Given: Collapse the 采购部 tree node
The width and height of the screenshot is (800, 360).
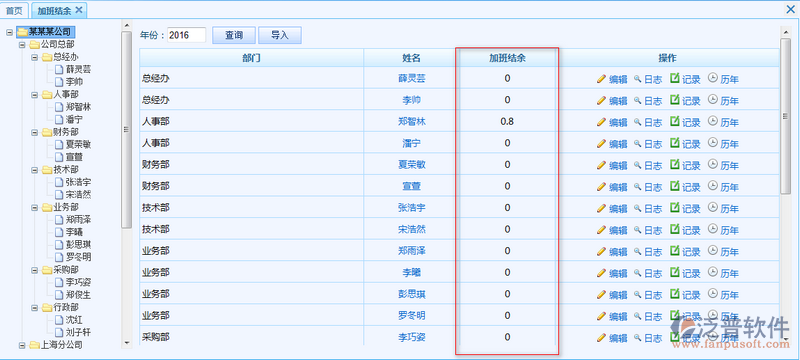Looking at the screenshot, I should [x=34, y=270].
